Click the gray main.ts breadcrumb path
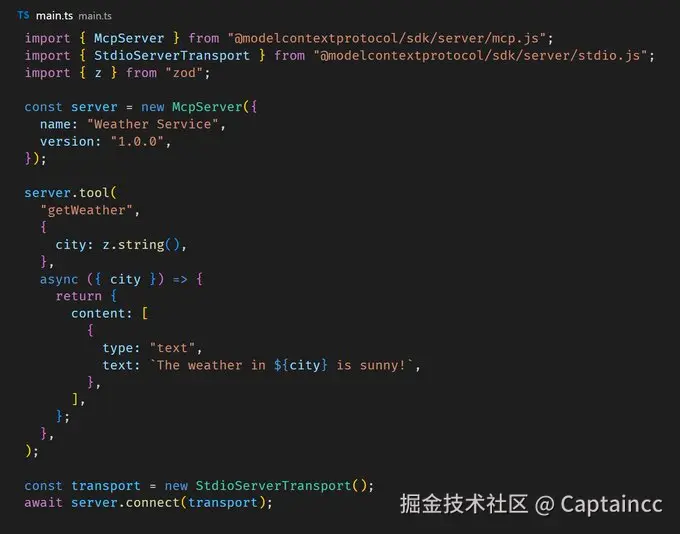Viewport: 680px width, 534px height. pos(95,16)
